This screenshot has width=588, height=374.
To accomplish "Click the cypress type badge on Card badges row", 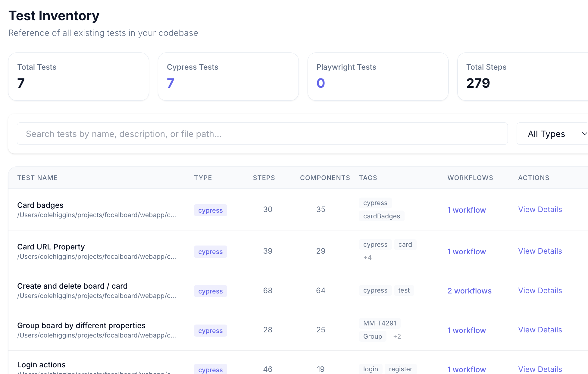I will 210,210.
